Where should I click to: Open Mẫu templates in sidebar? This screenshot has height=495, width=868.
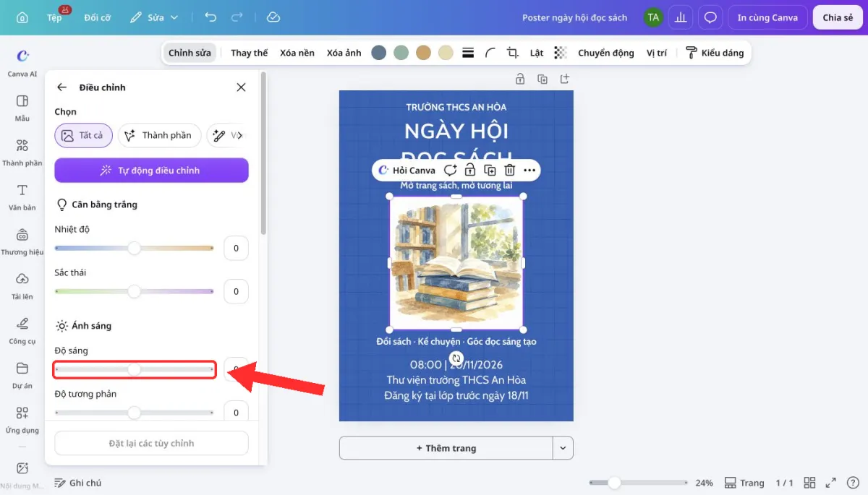(x=22, y=107)
